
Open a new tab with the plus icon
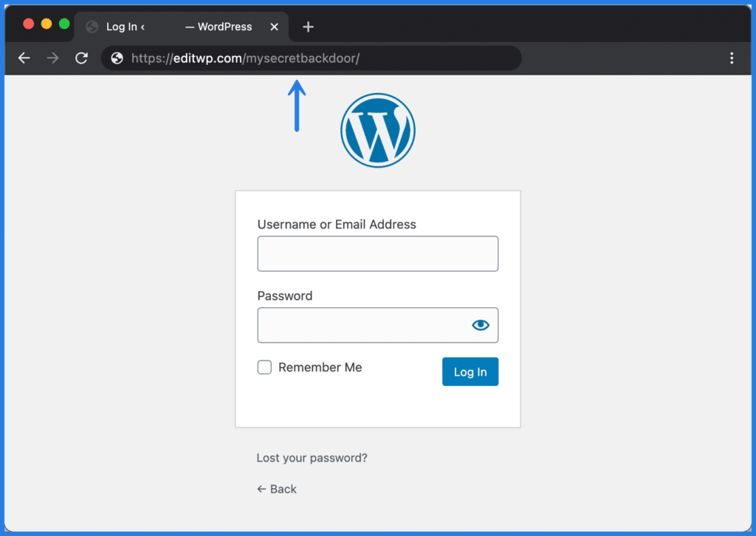click(x=308, y=27)
